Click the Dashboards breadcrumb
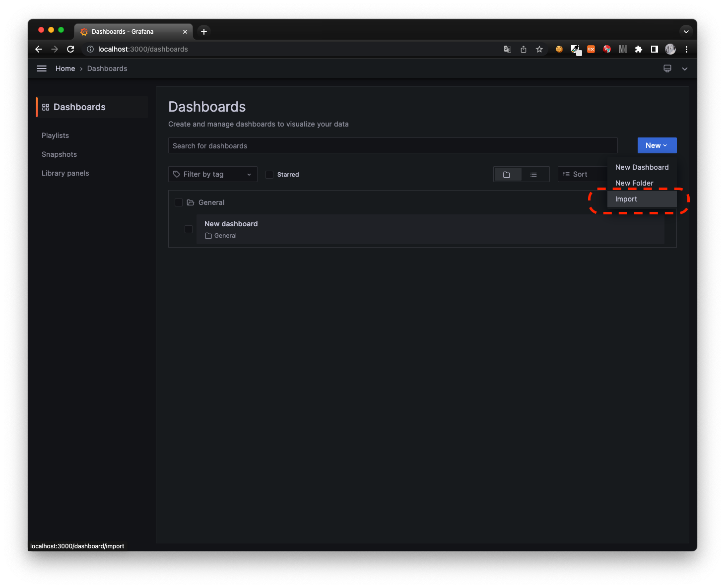Viewport: 725px width, 588px height. coord(107,68)
